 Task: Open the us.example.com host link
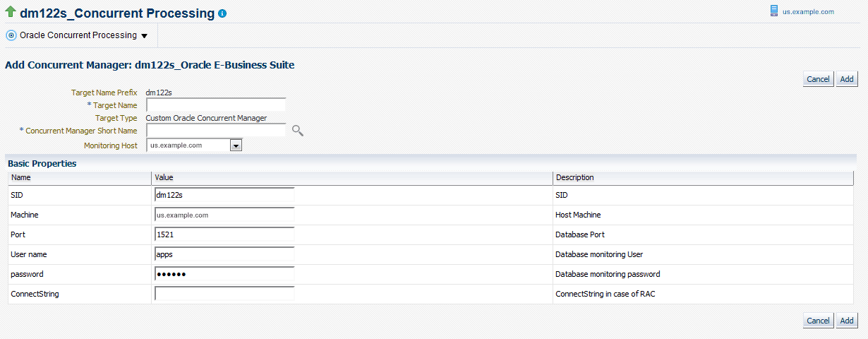[808, 12]
